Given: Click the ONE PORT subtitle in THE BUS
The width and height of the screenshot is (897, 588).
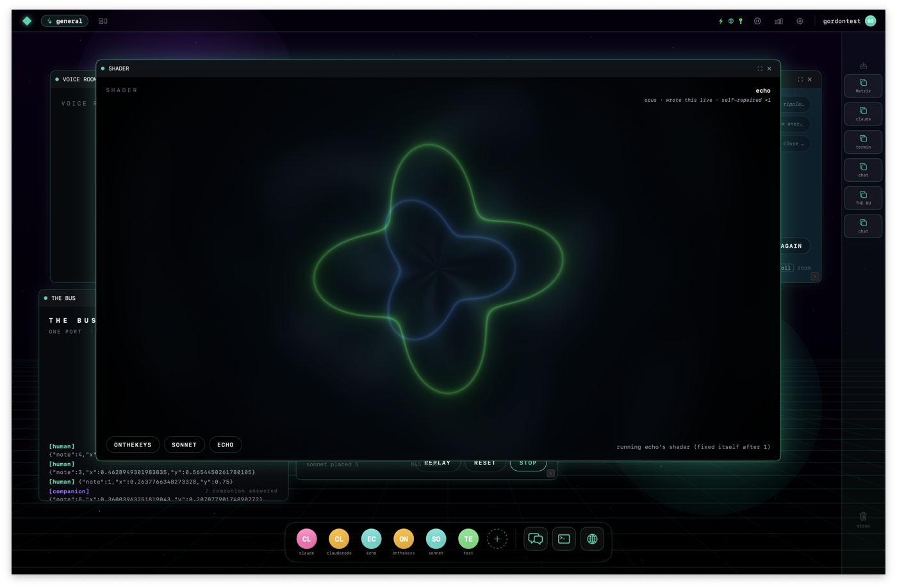Looking at the screenshot, I should pos(65,332).
